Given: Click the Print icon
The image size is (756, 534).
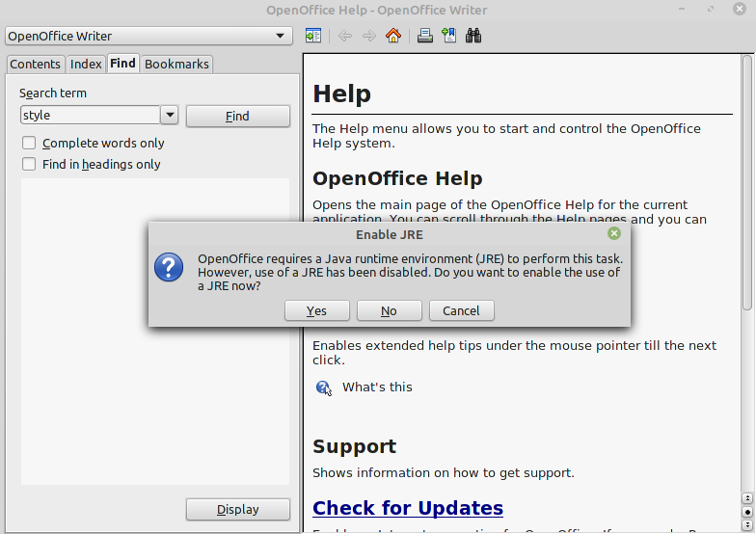Looking at the screenshot, I should pyautogui.click(x=424, y=36).
